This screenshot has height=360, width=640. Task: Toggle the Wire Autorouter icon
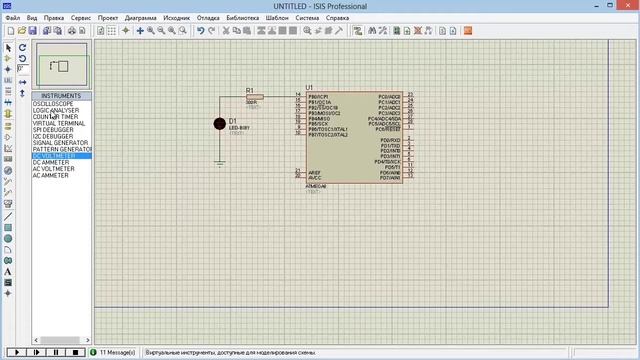click(358, 31)
